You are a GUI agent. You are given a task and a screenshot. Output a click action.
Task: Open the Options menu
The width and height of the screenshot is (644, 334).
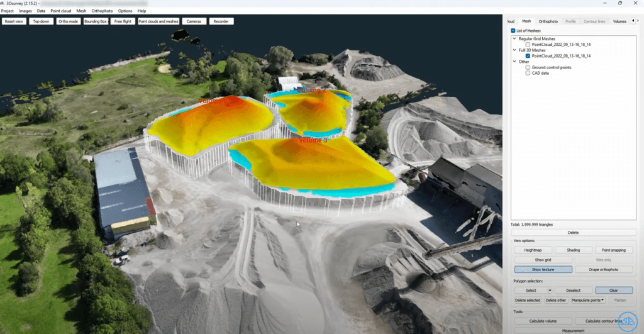click(125, 11)
